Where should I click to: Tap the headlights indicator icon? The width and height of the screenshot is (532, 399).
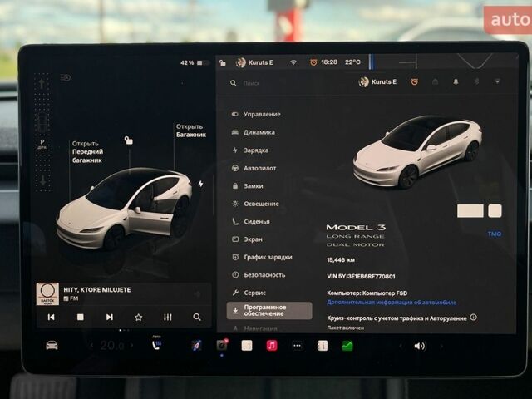pos(66,78)
